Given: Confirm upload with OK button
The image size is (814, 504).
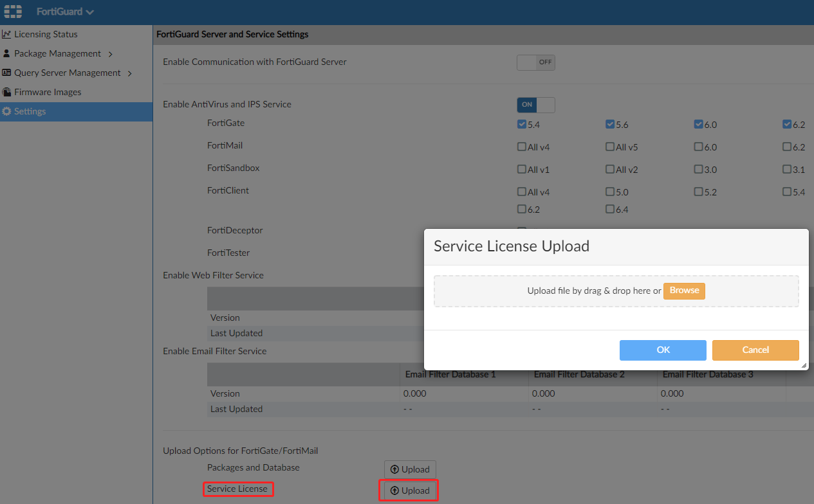Looking at the screenshot, I should [x=663, y=350].
